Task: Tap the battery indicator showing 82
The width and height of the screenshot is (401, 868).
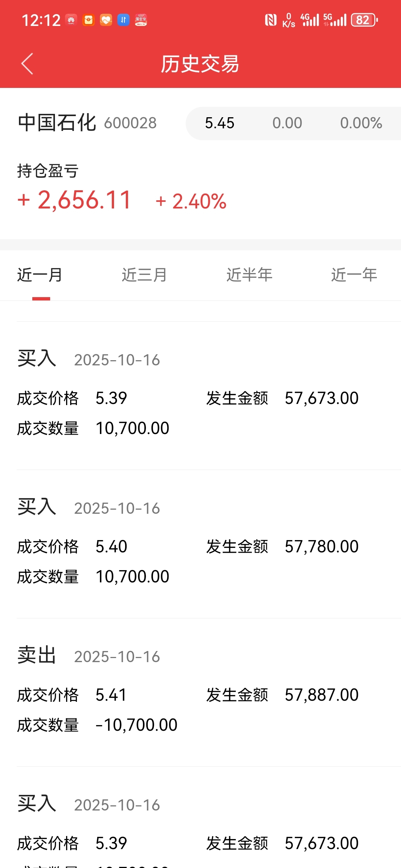Action: (364, 20)
